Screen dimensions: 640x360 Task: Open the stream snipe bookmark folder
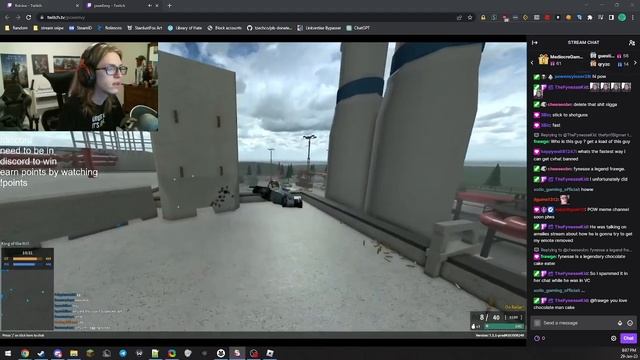(48, 28)
